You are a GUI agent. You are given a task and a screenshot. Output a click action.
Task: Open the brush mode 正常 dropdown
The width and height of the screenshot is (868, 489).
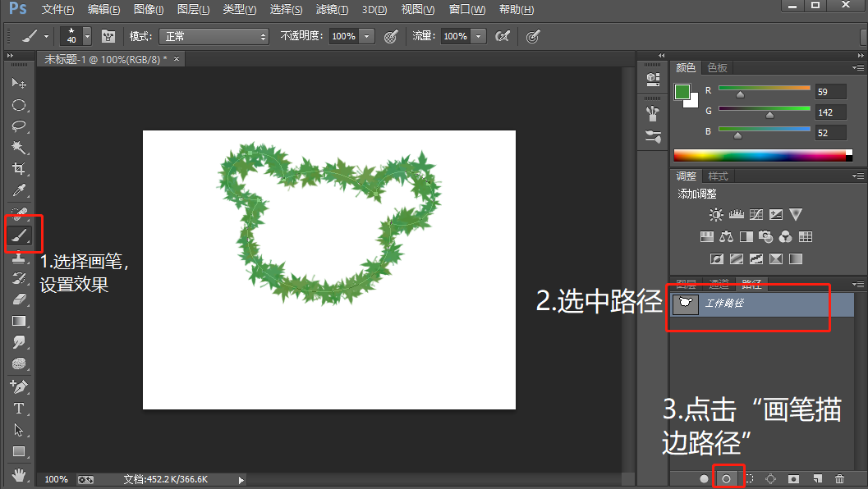pyautogui.click(x=215, y=36)
